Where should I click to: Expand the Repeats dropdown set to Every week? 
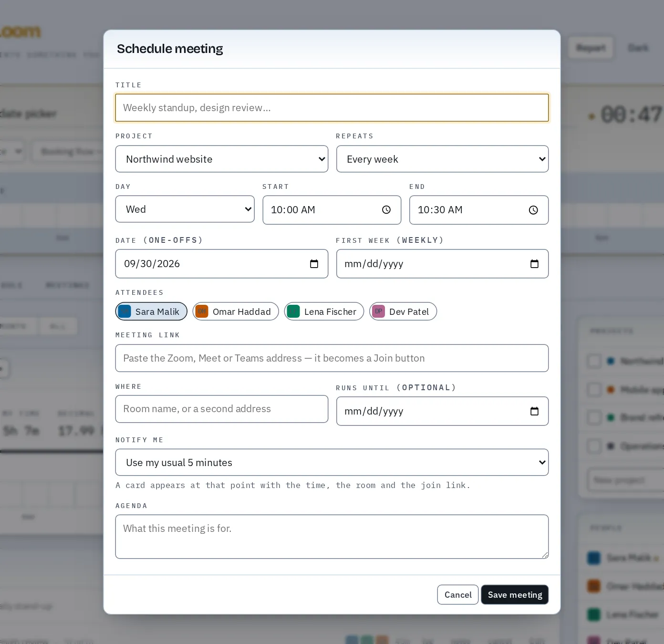tap(442, 159)
